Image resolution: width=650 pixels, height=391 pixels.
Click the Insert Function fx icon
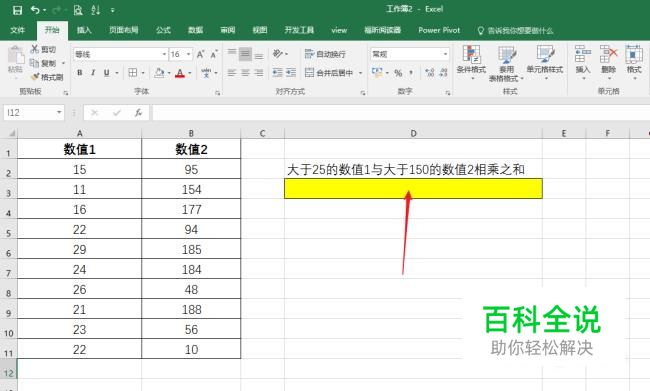tap(138, 113)
